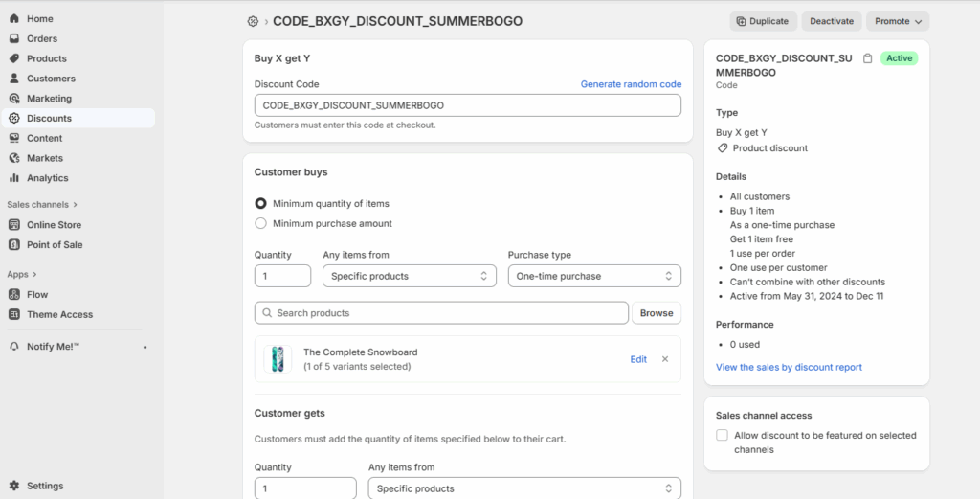Image resolution: width=980 pixels, height=499 pixels.
Task: Remove The Complete Snowboard with X icon
Action: (665, 359)
